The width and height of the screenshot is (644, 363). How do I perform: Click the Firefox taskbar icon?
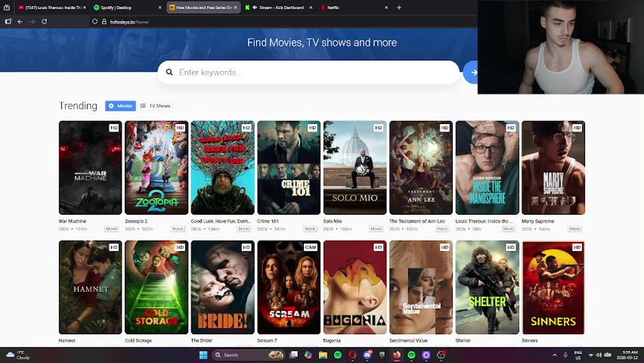tap(397, 355)
